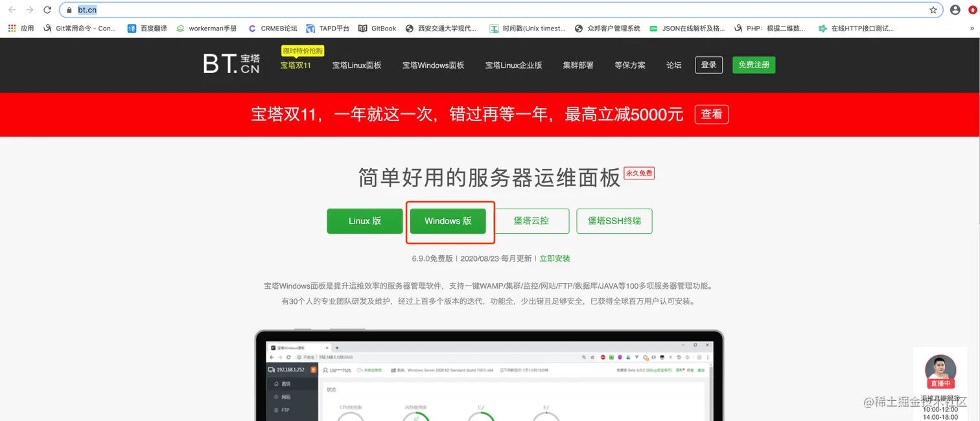Select the Windows 版 button

[x=448, y=221]
